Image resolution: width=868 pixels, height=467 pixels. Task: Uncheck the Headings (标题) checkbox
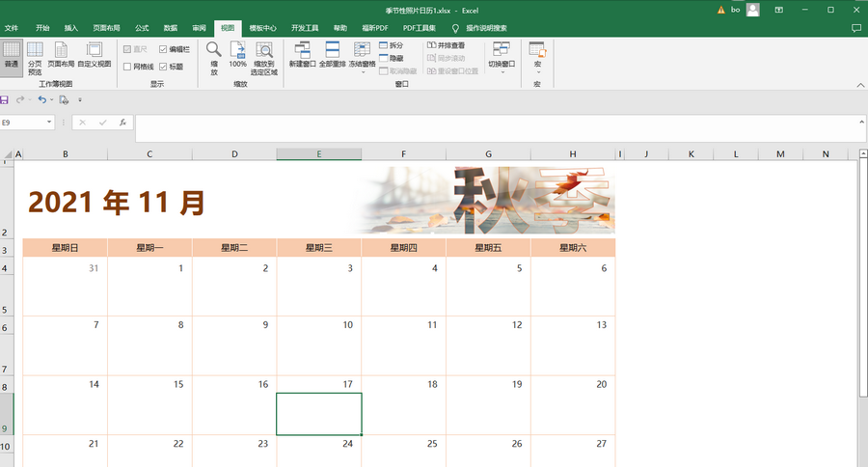(x=163, y=67)
